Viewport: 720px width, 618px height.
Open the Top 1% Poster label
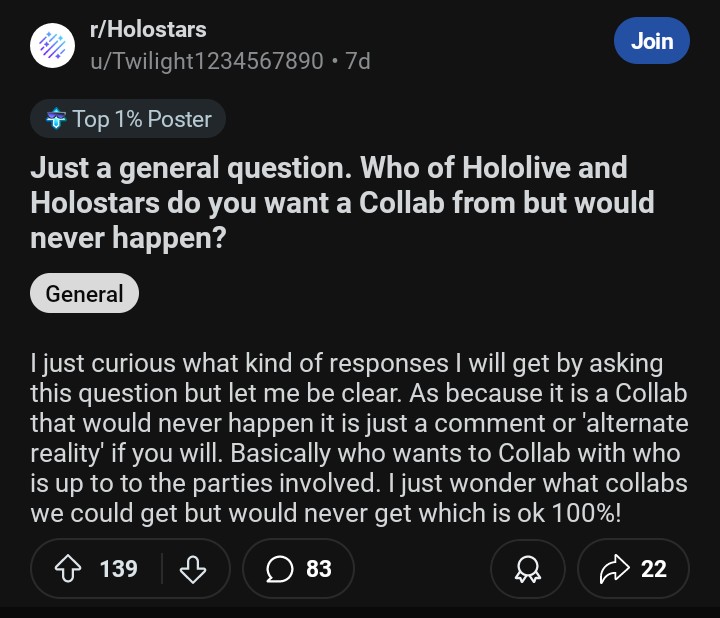click(141, 119)
